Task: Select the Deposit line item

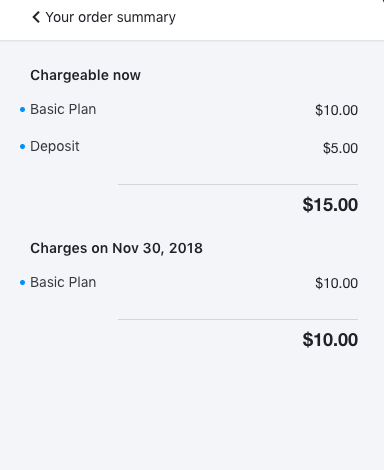Action: tap(55, 146)
